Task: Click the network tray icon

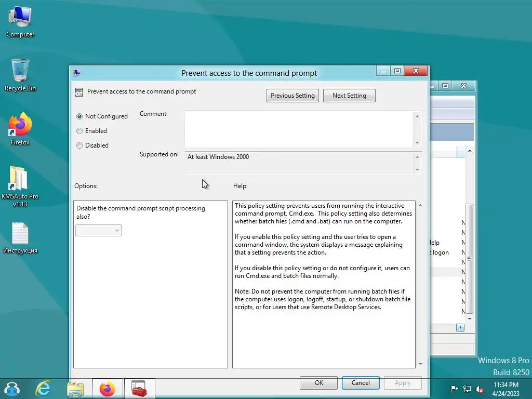Action: point(467,389)
